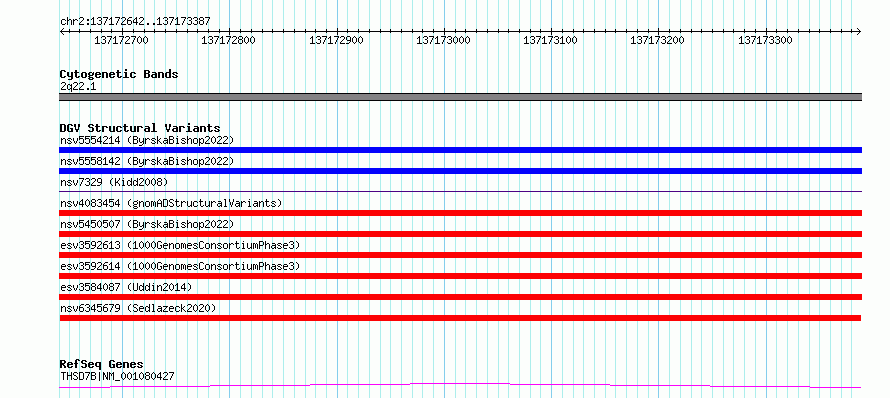Viewport: 890px width, 398px height.
Task: Select the RefSeq Genes track title
Action: 102,365
